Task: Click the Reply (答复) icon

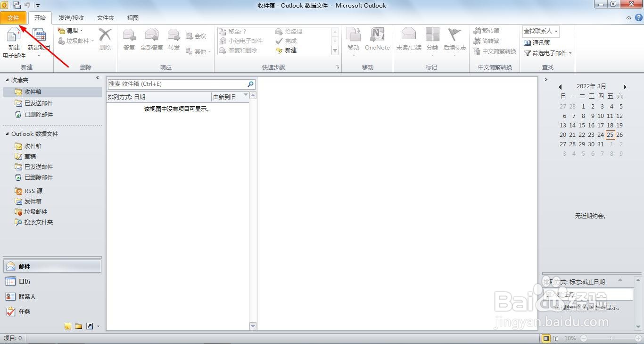Action: [x=129, y=35]
